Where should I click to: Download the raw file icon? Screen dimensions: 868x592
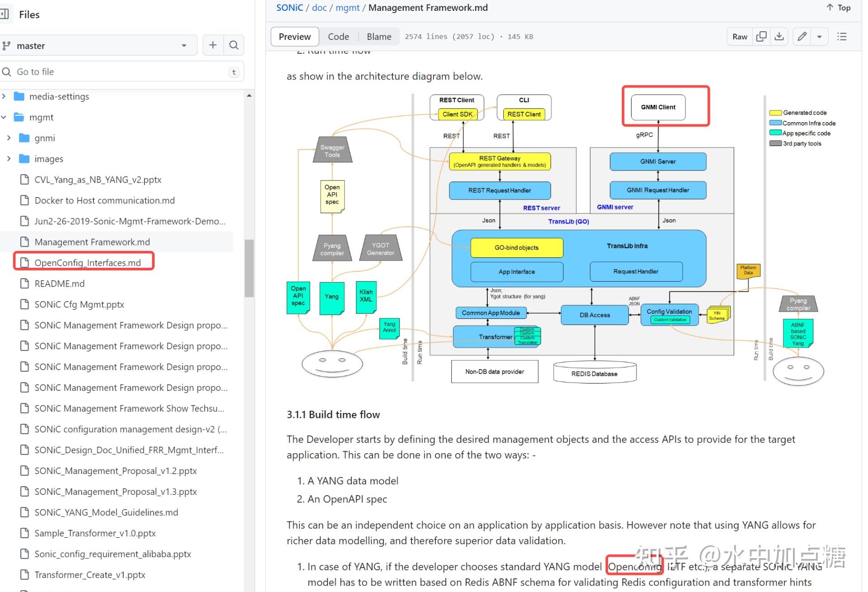(x=779, y=37)
